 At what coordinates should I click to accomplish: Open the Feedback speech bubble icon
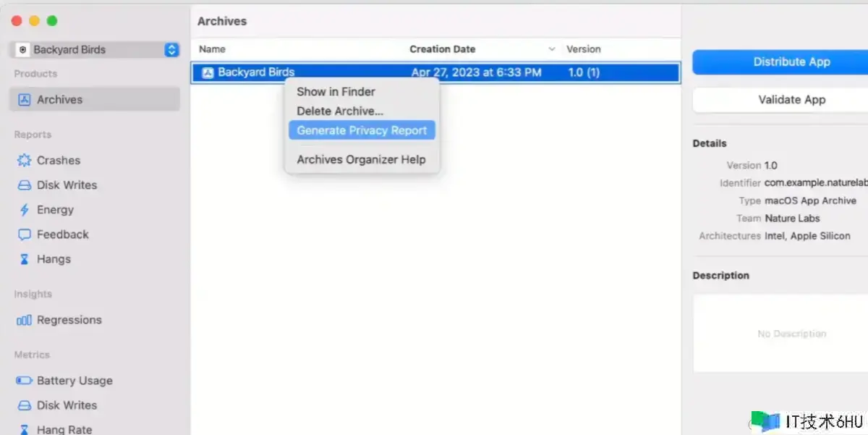(25, 235)
